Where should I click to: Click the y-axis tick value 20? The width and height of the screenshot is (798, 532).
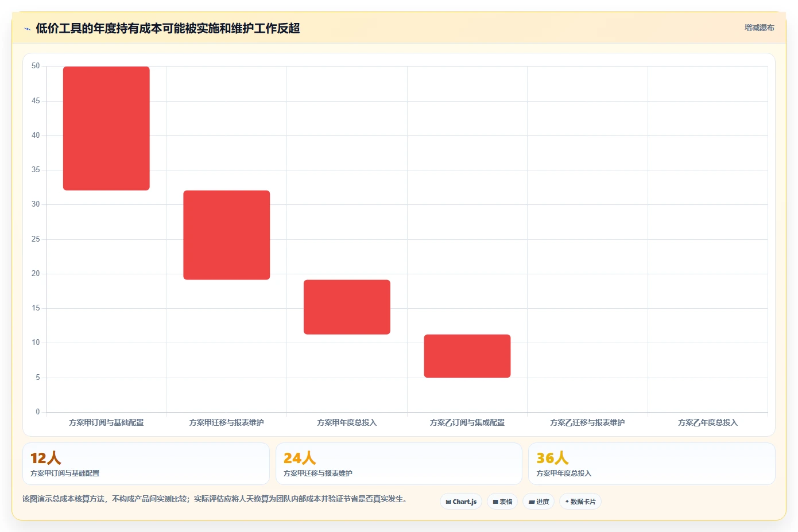pyautogui.click(x=36, y=273)
